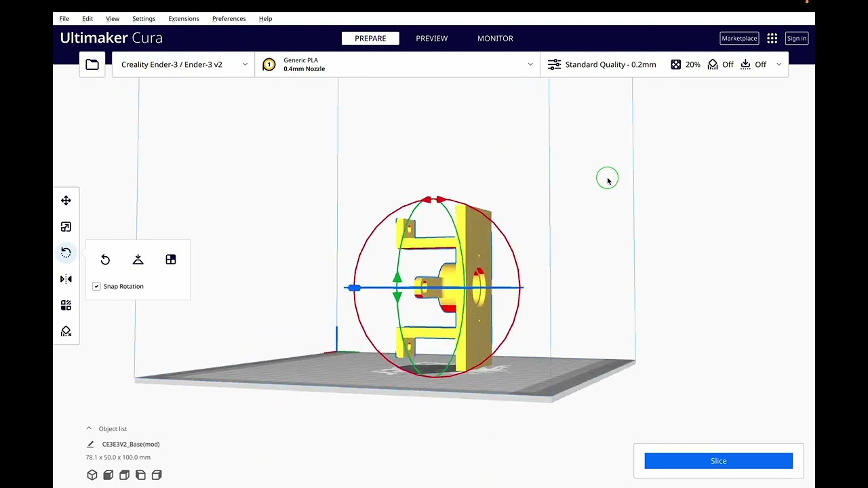Viewport: 868px width, 488px height.
Task: Open the application switcher grid icon
Action: pyautogui.click(x=772, y=39)
